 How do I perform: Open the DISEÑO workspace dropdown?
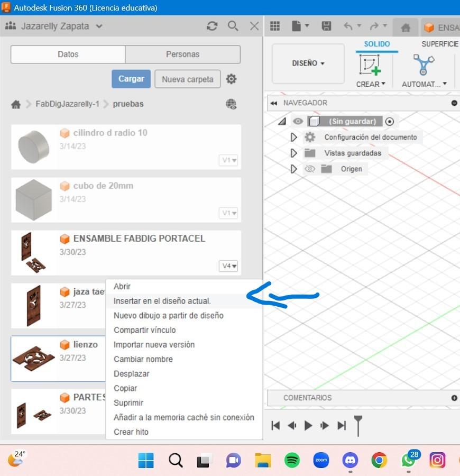[x=308, y=63]
